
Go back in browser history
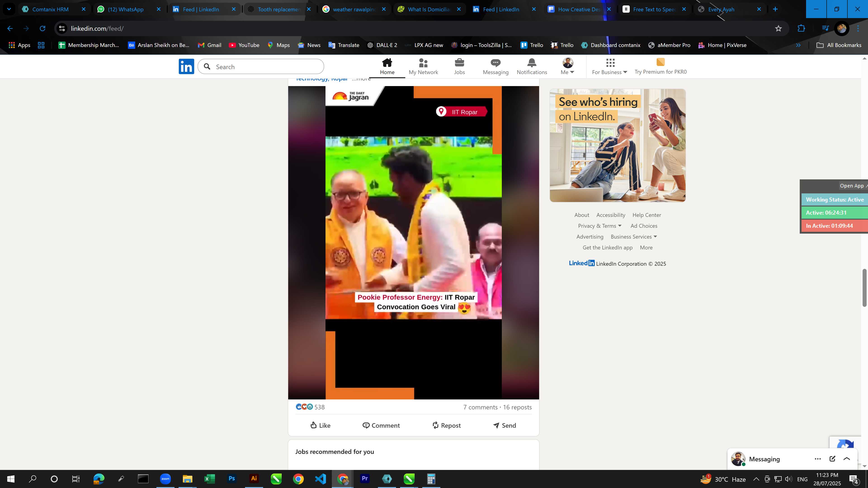coord(10,29)
